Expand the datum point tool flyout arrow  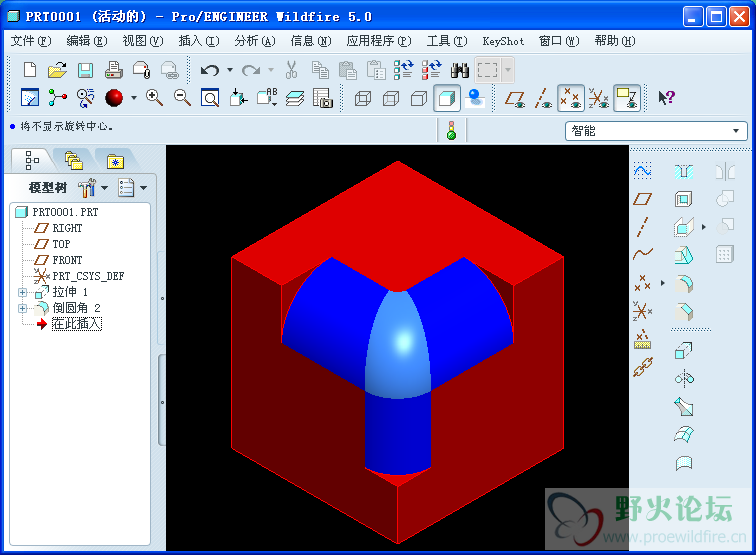pyautogui.click(x=662, y=283)
